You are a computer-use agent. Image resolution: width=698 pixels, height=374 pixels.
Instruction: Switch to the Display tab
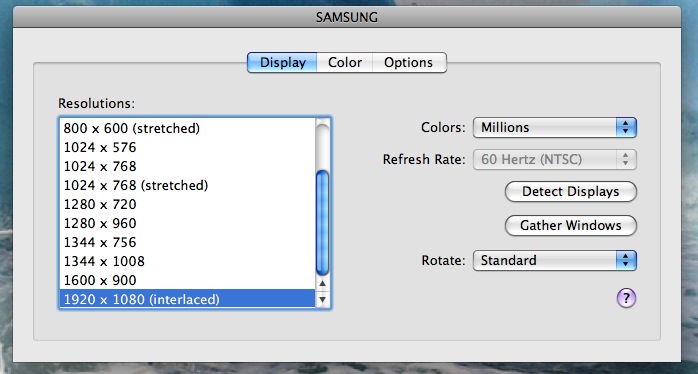(282, 62)
